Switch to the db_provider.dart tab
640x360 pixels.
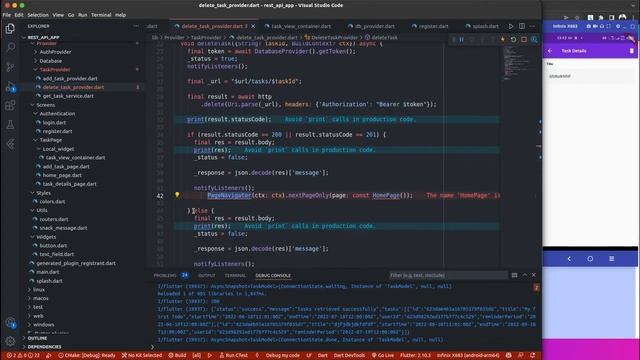(x=374, y=26)
